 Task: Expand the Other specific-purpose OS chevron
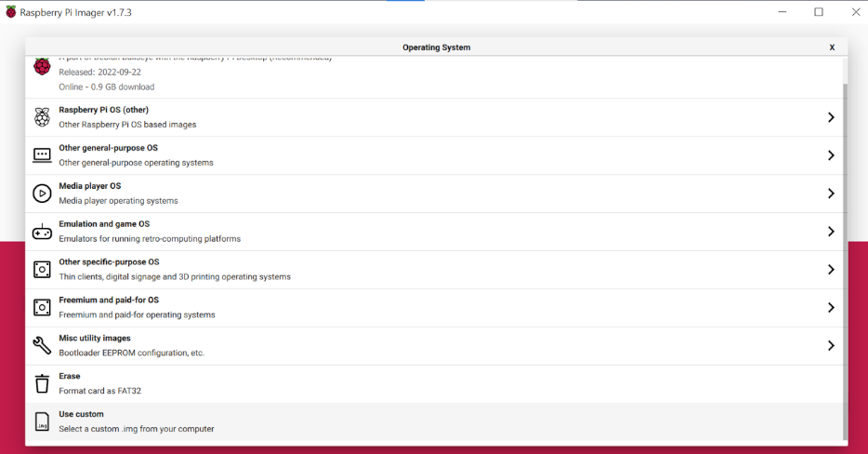[x=831, y=270]
